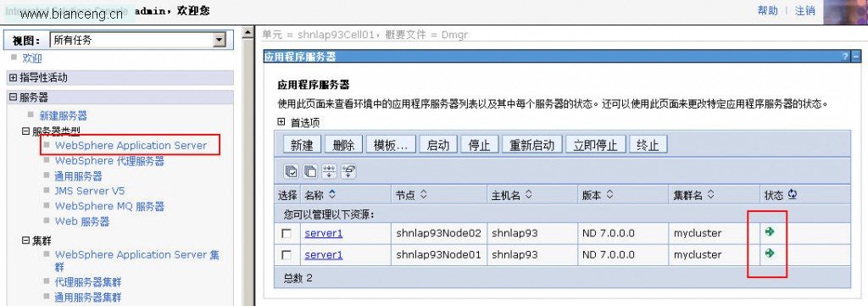
Task: Tick the checkbox for server1 on shnlap93Node02
Action: pos(287,233)
